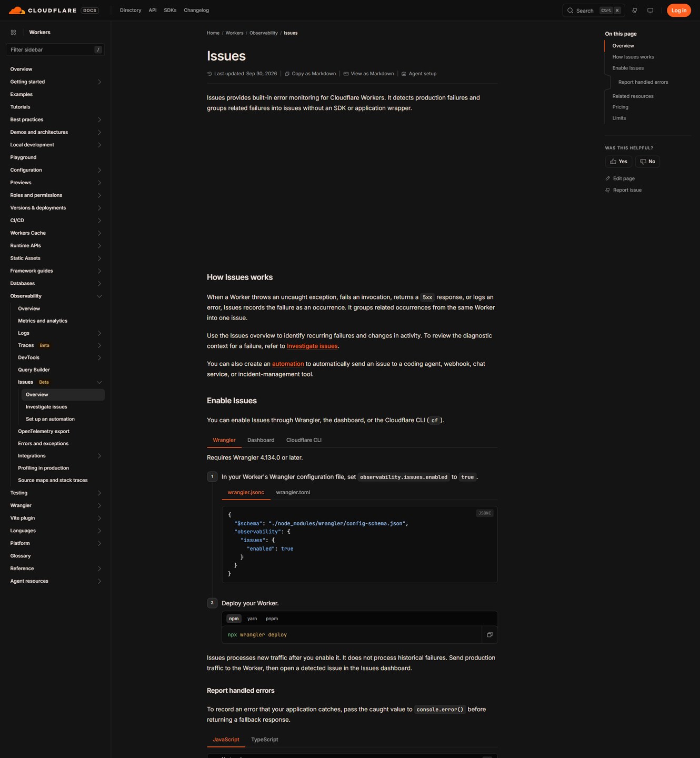Expand the Getting started section

coord(99,82)
